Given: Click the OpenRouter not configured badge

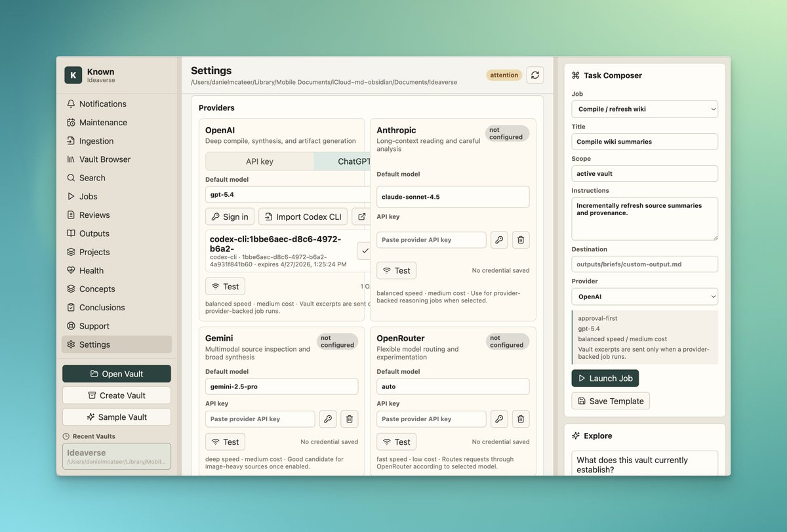Looking at the screenshot, I should pyautogui.click(x=507, y=341).
